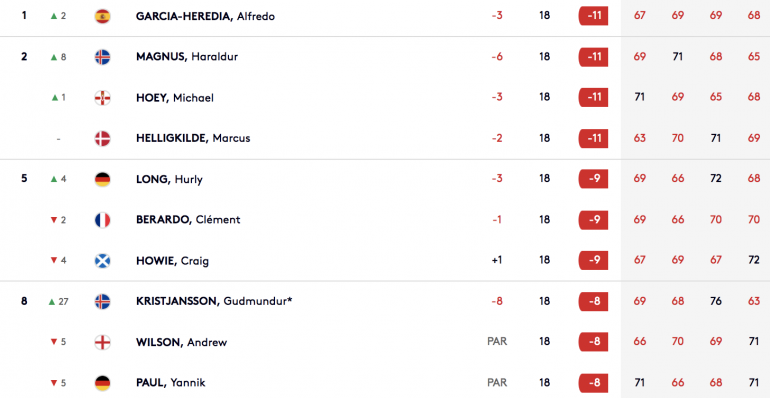Open KRISTJANSSON, Gudmundur profile
Image resolution: width=770 pixels, height=398 pixels.
click(214, 301)
